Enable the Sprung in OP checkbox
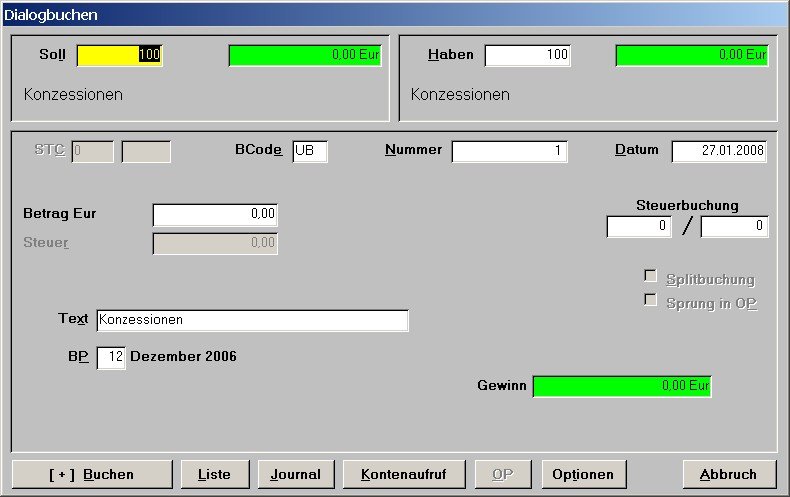This screenshot has height=497, width=790. pos(651,301)
